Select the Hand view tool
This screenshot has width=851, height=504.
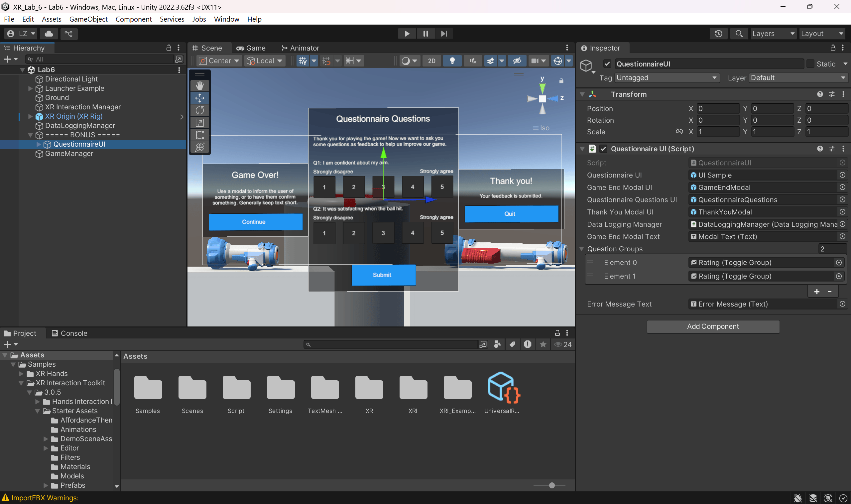point(200,85)
